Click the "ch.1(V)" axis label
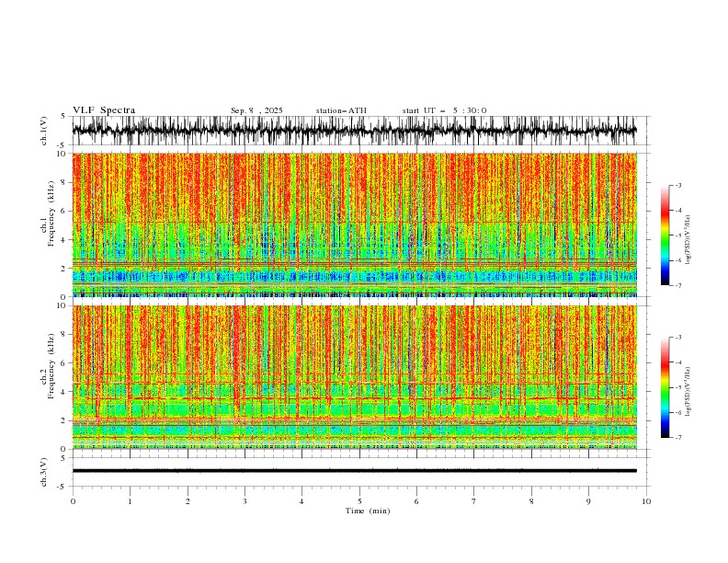728x563 pixels. click(x=44, y=131)
